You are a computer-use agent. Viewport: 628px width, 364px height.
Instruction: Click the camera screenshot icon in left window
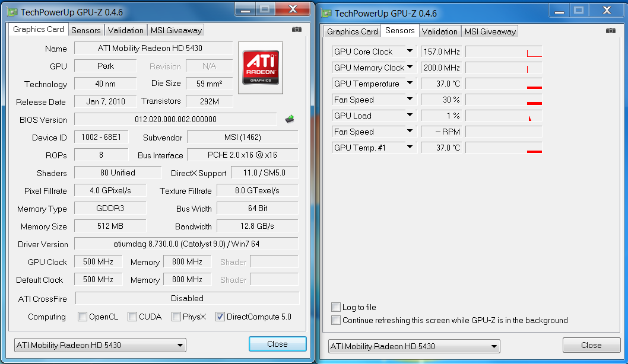click(x=297, y=30)
